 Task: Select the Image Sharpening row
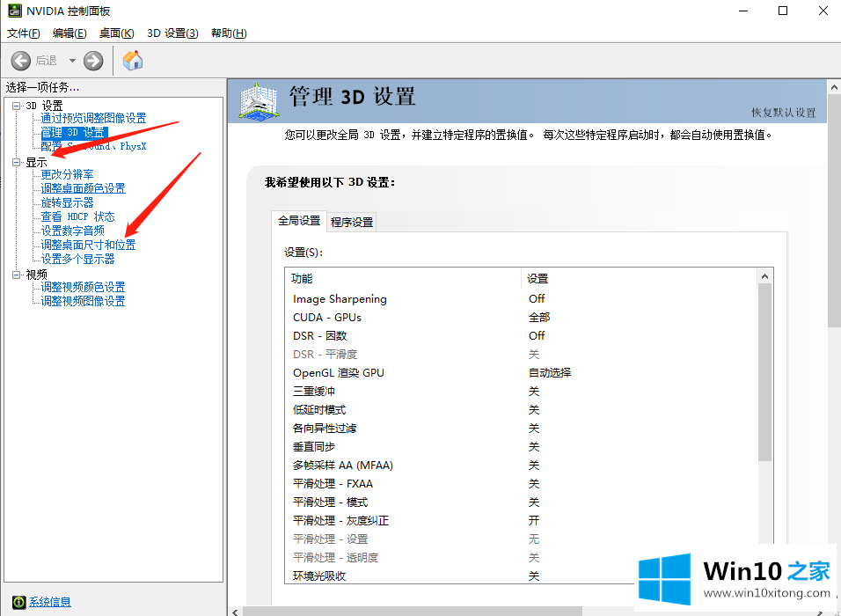click(521, 299)
